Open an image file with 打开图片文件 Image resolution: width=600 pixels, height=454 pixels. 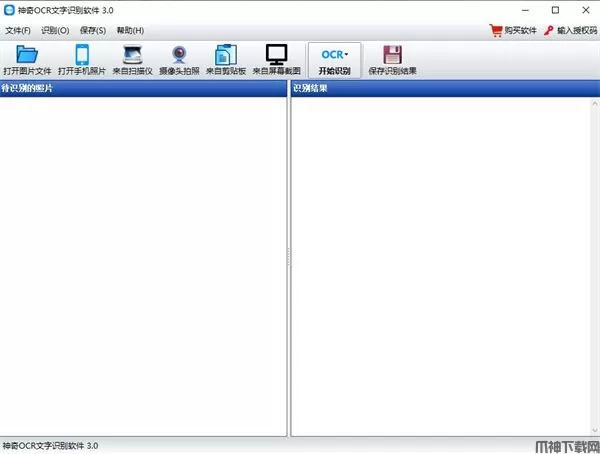pyautogui.click(x=27, y=60)
